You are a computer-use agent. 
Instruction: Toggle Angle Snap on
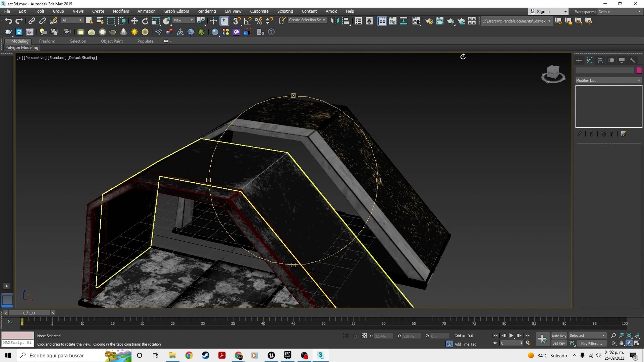[248, 21]
